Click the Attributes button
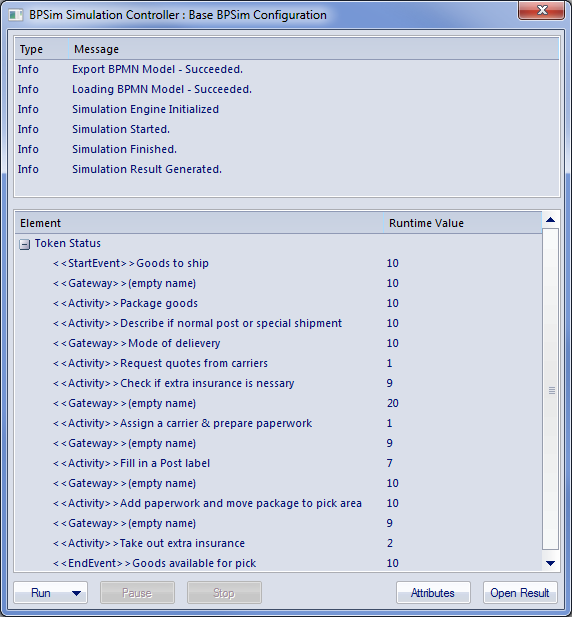The height and width of the screenshot is (617, 572). pos(433,593)
